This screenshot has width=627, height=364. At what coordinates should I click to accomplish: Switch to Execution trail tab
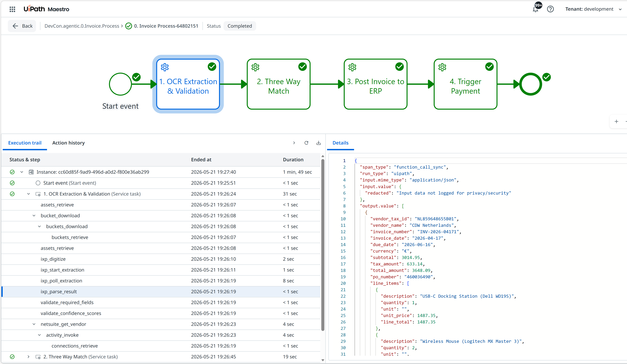point(25,143)
